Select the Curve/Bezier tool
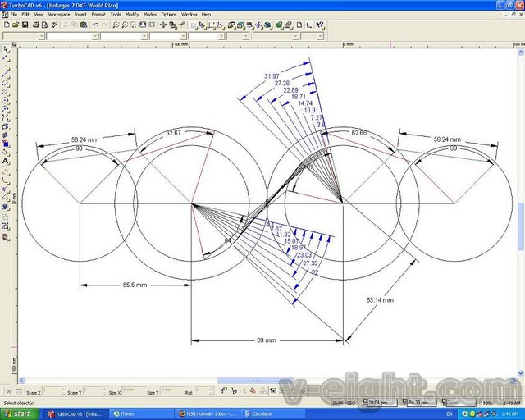 (x=5, y=118)
